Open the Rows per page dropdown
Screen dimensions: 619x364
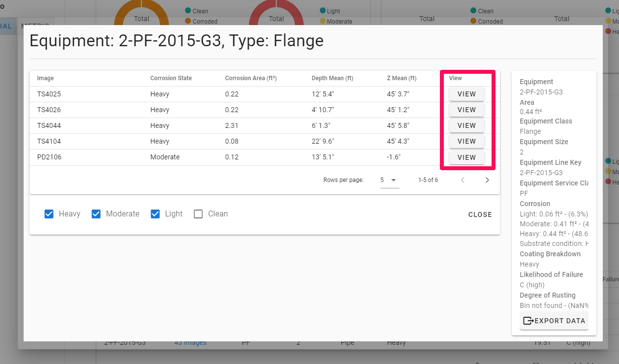389,180
